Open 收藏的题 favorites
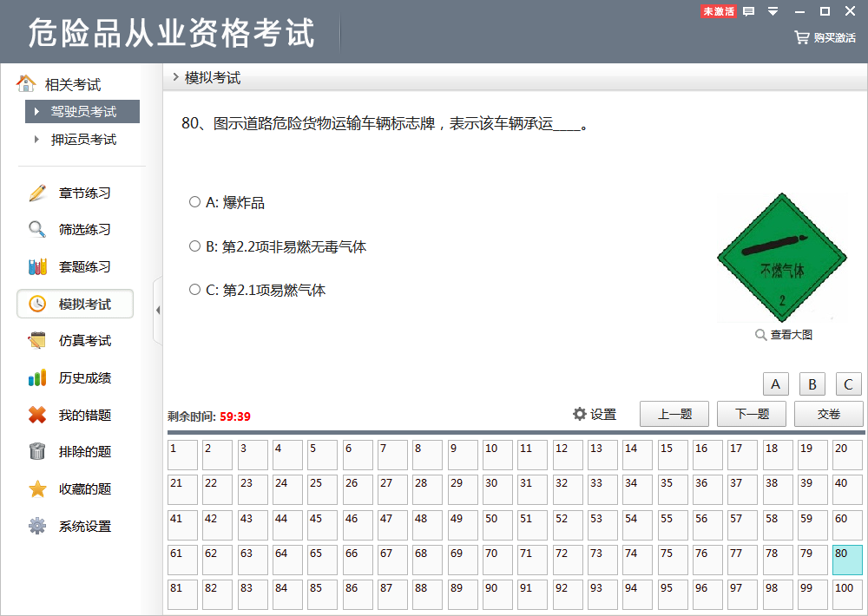Image resolution: width=868 pixels, height=616 pixels. point(74,488)
